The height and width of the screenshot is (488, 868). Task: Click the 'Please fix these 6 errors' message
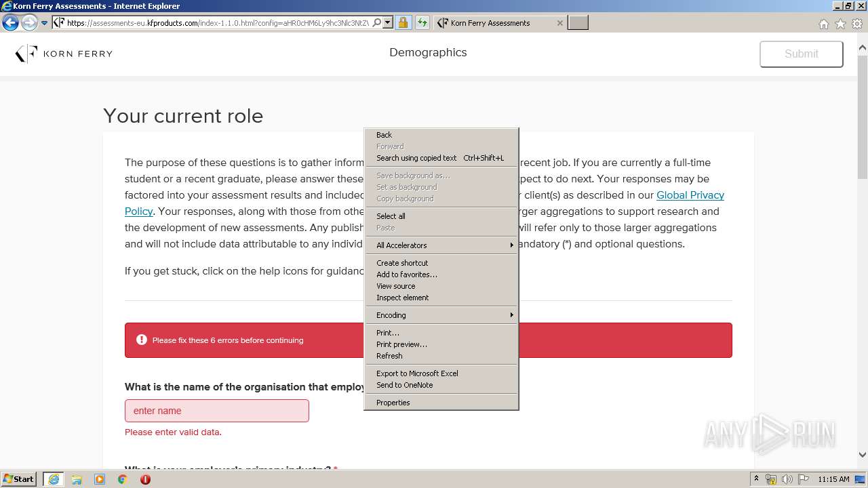coord(228,340)
